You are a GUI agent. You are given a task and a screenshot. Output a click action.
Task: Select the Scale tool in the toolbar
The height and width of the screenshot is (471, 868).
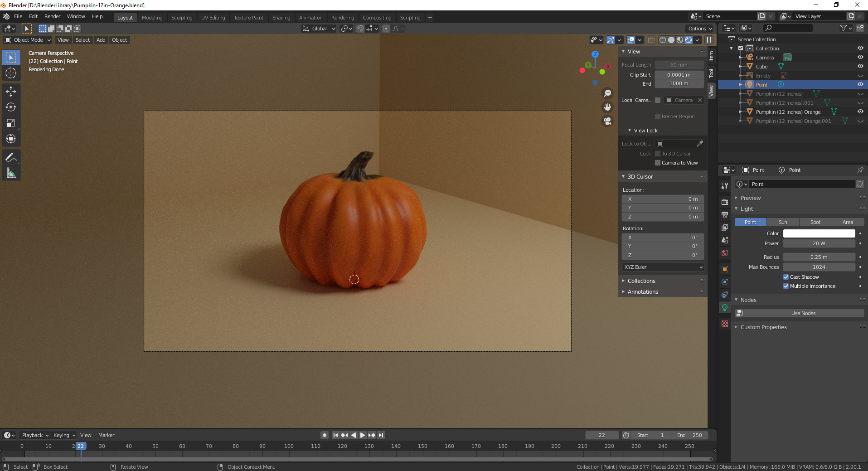[x=11, y=123]
